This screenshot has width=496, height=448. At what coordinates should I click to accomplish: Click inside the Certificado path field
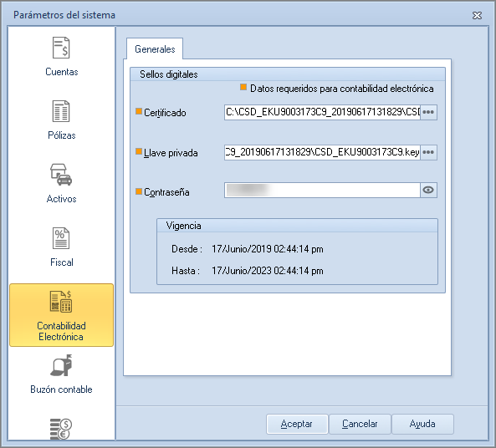[x=322, y=112]
